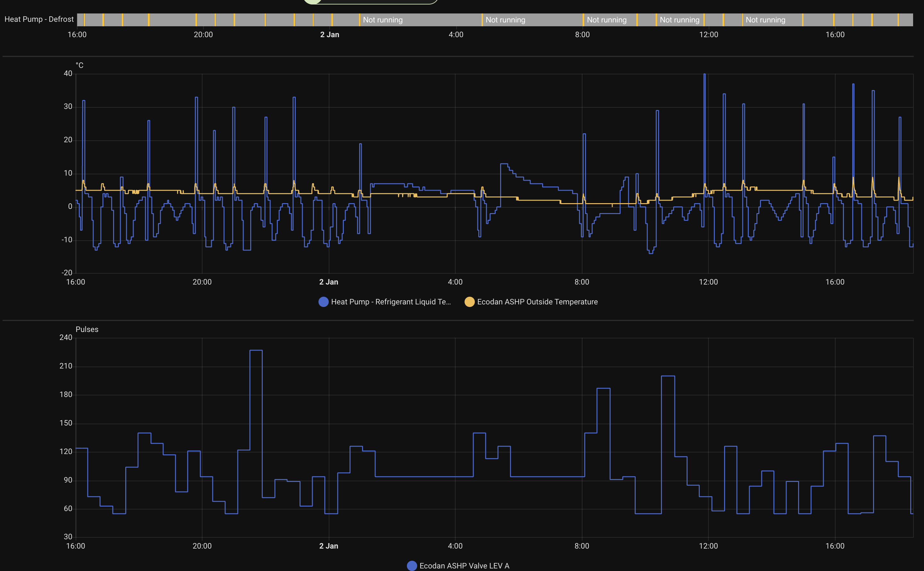Toggle the Ecodan ASHP Outside Temperature series circle
The height and width of the screenshot is (571, 924).
pyautogui.click(x=469, y=302)
